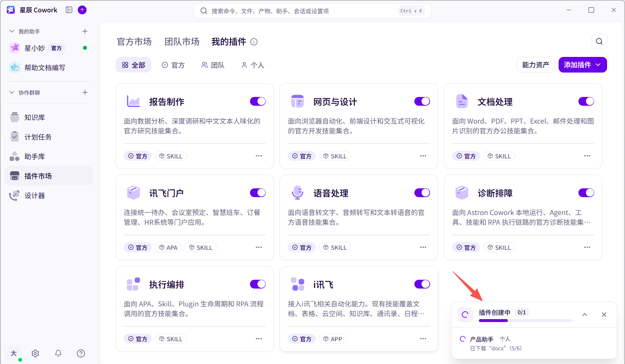Collapse the 协作群聊 section
Image resolution: width=625 pixels, height=364 pixels.
coord(12,92)
